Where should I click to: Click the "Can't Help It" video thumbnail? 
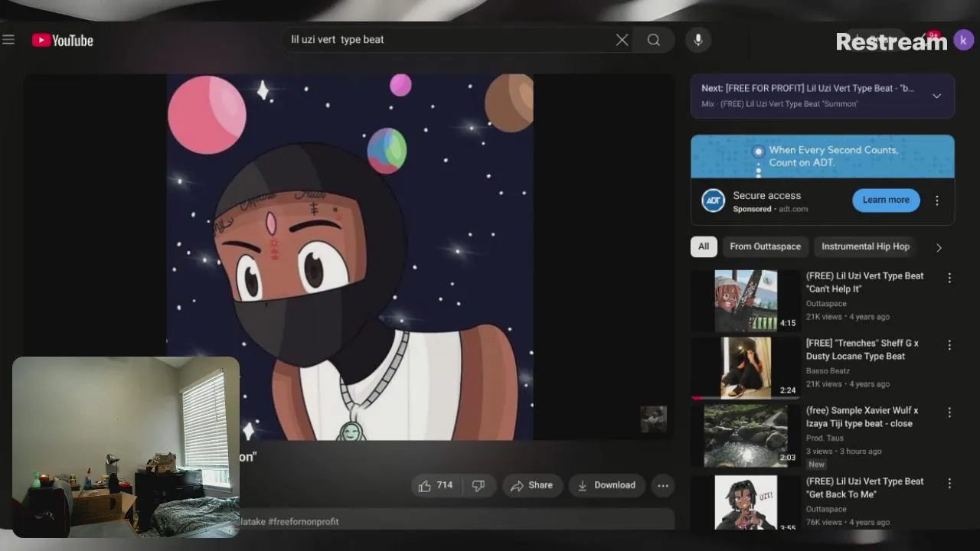click(746, 300)
